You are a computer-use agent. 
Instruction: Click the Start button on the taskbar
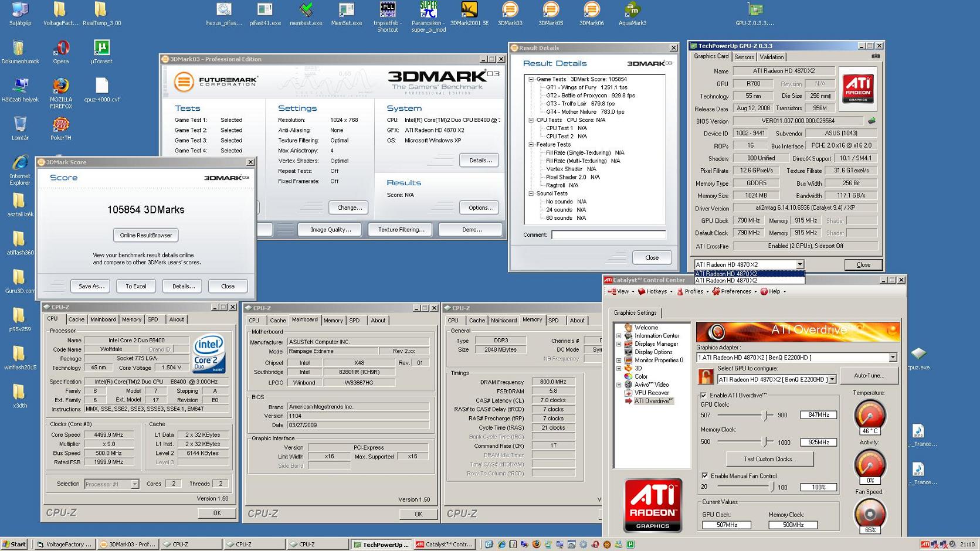coord(15,545)
